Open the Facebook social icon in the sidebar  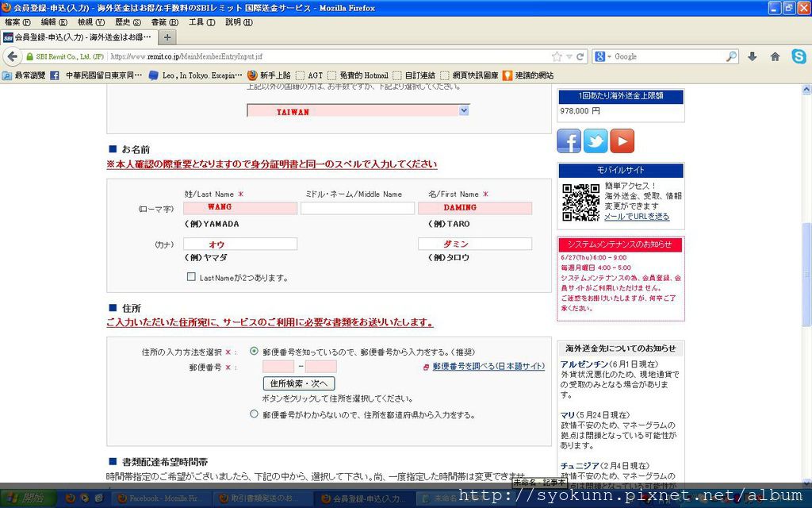569,140
